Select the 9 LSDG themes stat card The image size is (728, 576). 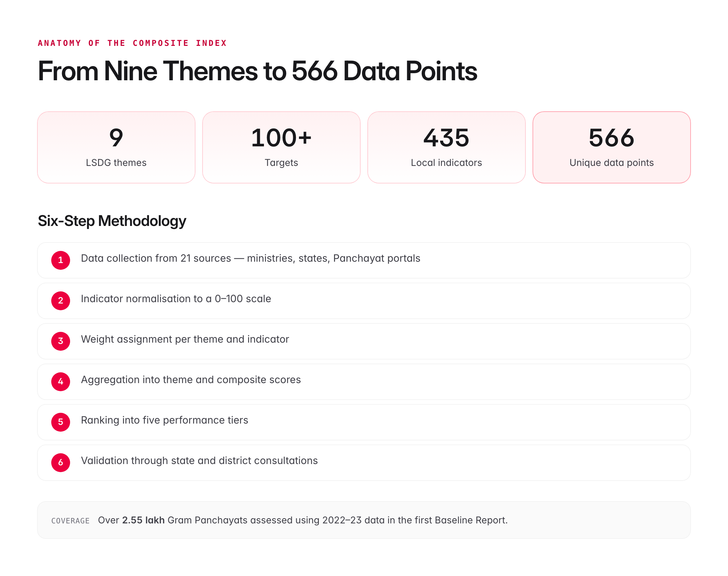point(116,147)
